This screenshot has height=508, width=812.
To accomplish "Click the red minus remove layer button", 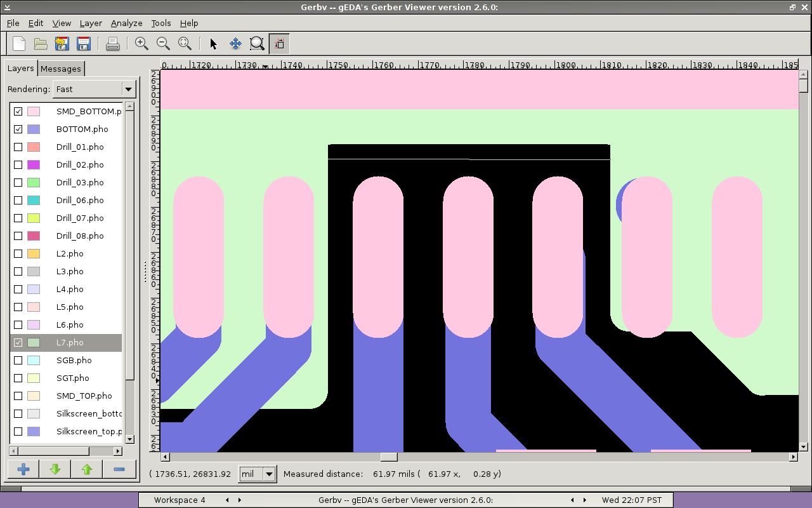I will (x=119, y=469).
